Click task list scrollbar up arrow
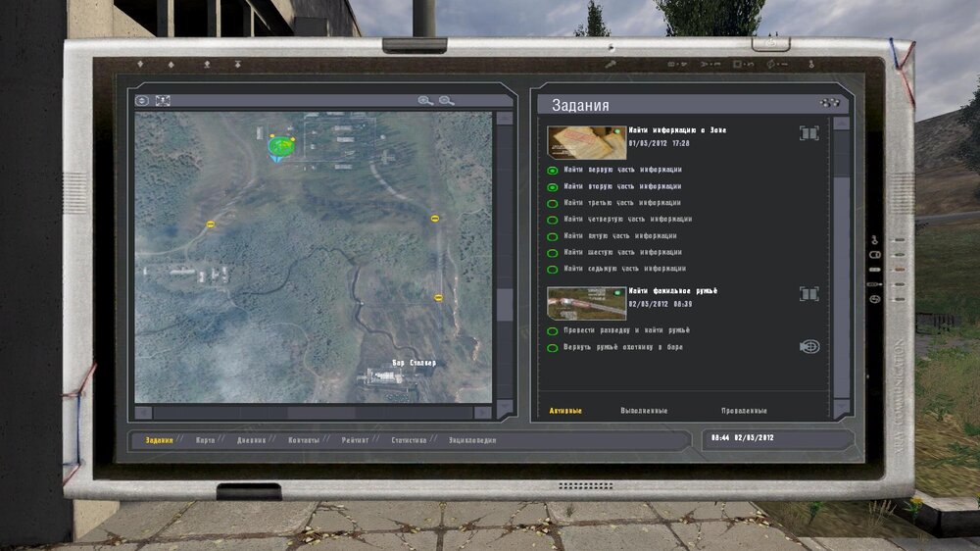 click(842, 124)
